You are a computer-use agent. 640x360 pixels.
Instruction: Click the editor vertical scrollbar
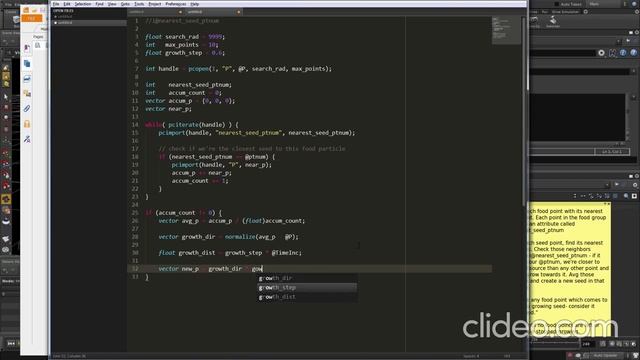click(524, 111)
